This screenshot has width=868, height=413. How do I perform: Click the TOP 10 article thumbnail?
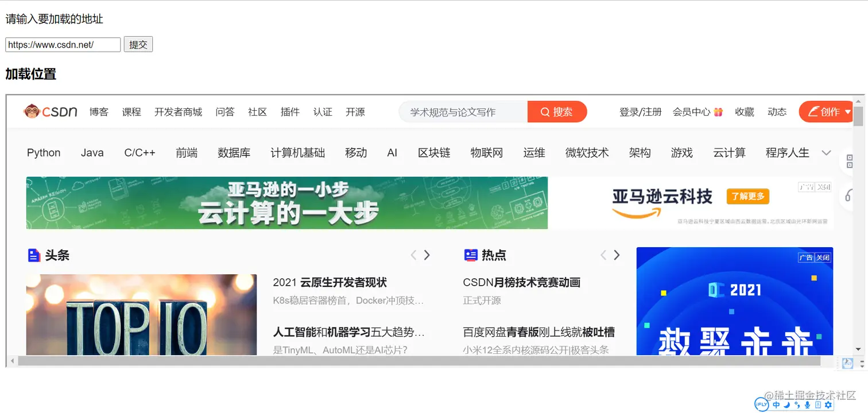pos(141,314)
